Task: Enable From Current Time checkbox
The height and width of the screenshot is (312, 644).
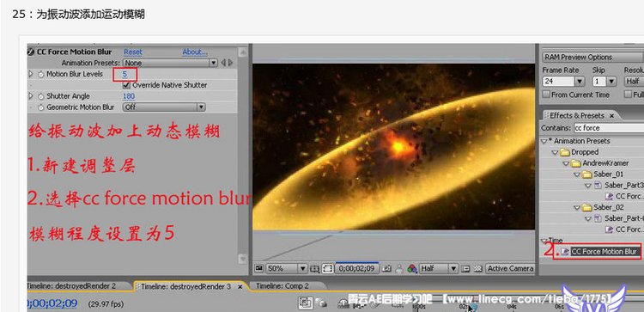Action: 546,95
